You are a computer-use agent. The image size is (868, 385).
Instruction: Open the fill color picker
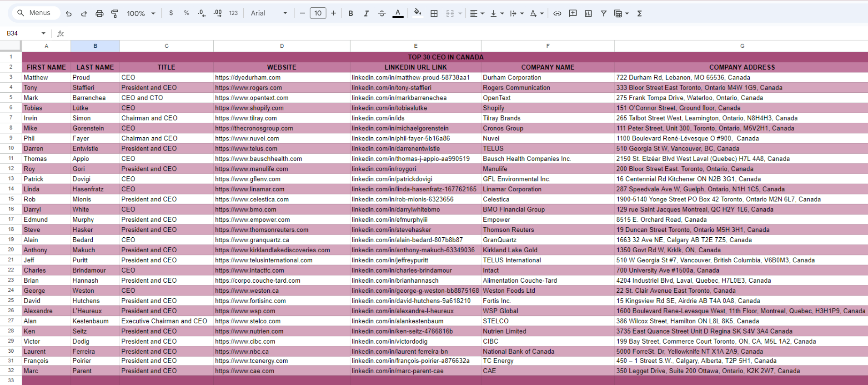pos(417,13)
